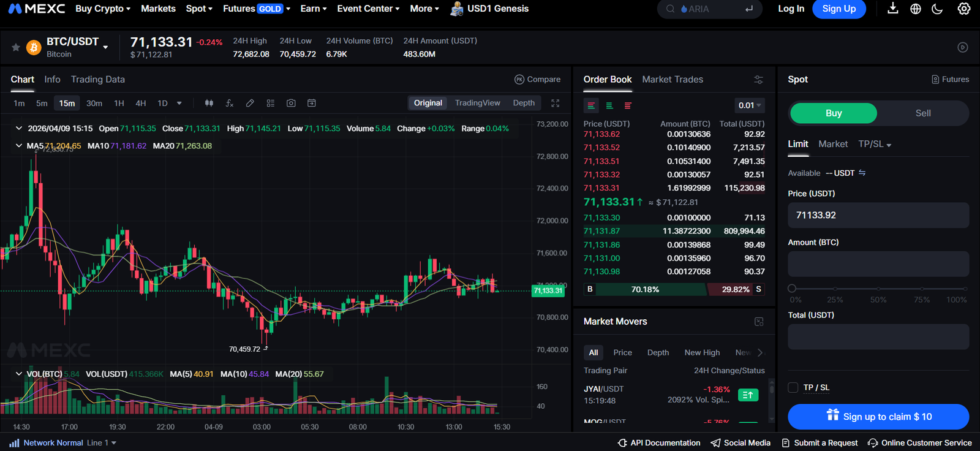Open language globe selector
The height and width of the screenshot is (451, 980).
tap(916, 9)
